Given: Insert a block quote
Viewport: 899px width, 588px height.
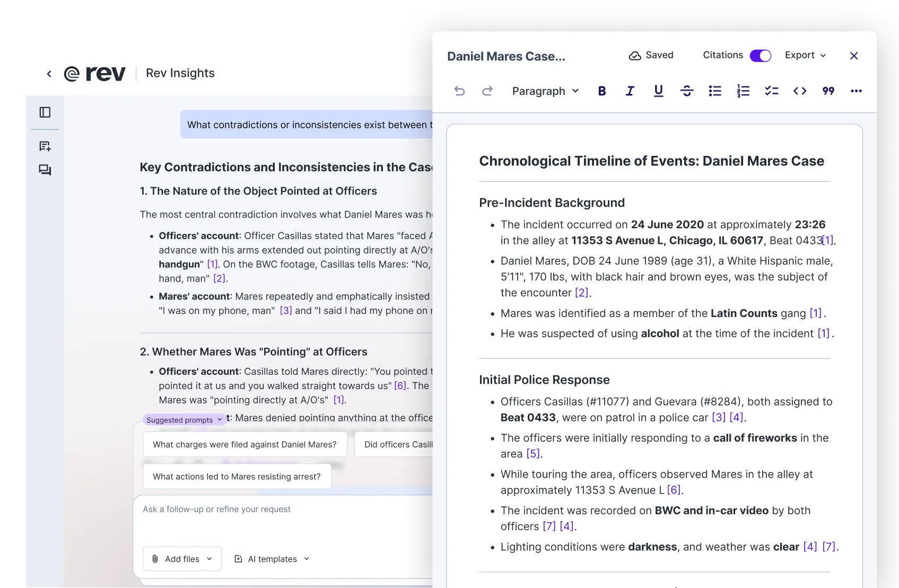Looking at the screenshot, I should click(x=828, y=91).
